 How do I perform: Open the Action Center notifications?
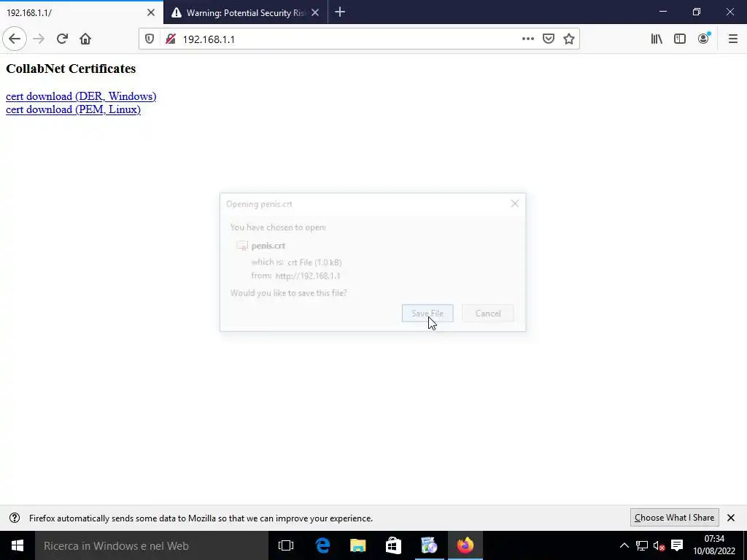tap(677, 545)
